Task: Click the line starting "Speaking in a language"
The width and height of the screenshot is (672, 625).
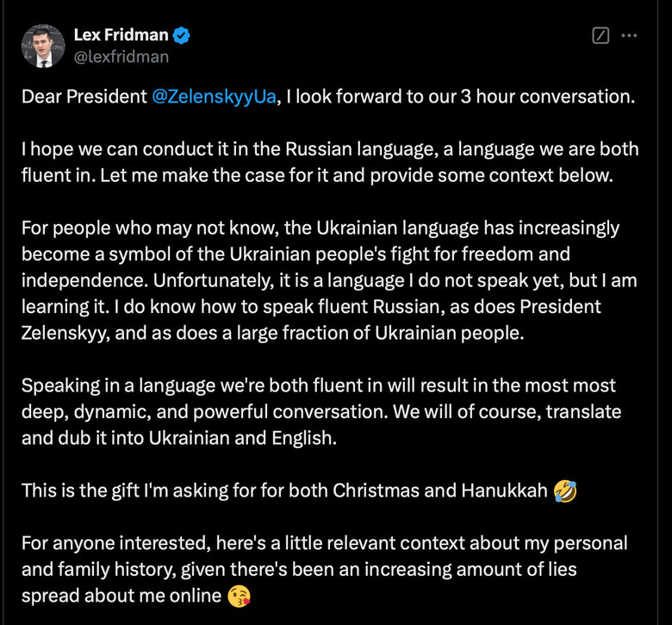Action: (318, 385)
